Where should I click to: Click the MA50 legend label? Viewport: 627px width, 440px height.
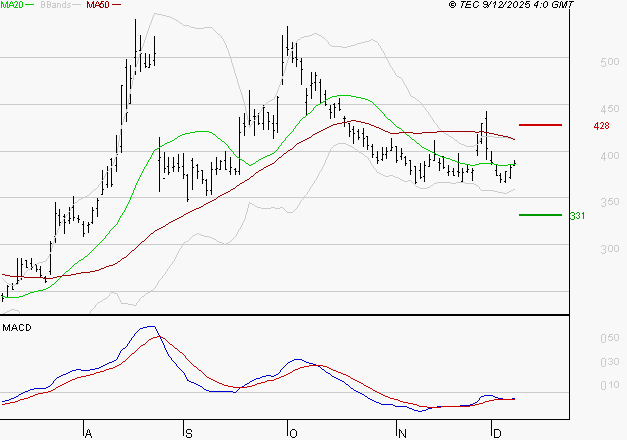pyautogui.click(x=98, y=5)
